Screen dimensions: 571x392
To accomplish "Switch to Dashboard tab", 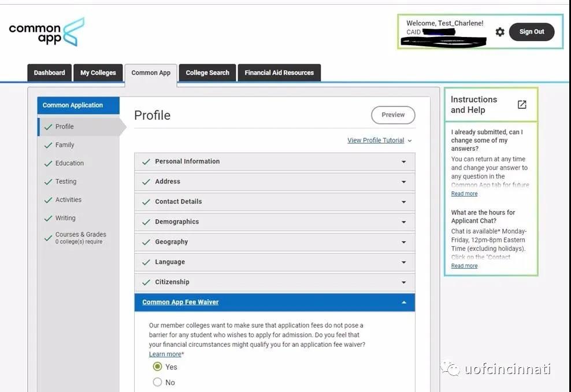I will point(50,73).
